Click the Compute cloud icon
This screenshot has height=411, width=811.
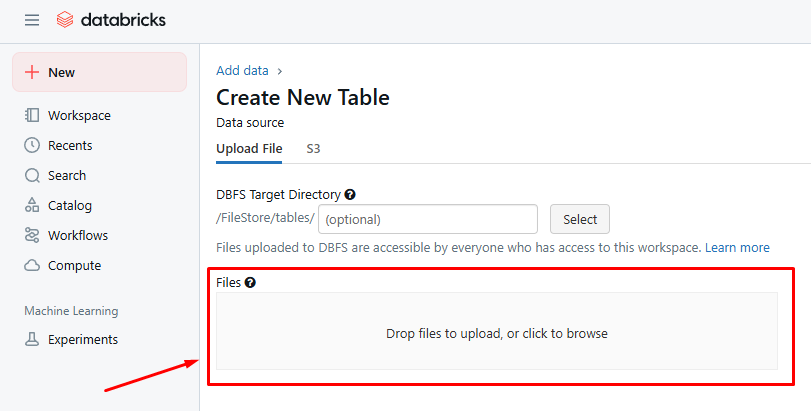[32, 266]
